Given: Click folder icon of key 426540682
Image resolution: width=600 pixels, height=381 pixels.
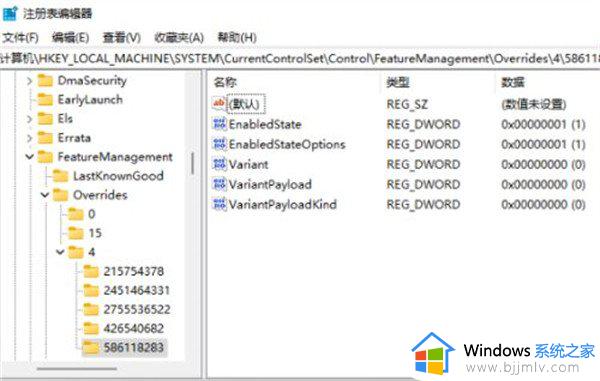Looking at the screenshot, I should point(91,328).
